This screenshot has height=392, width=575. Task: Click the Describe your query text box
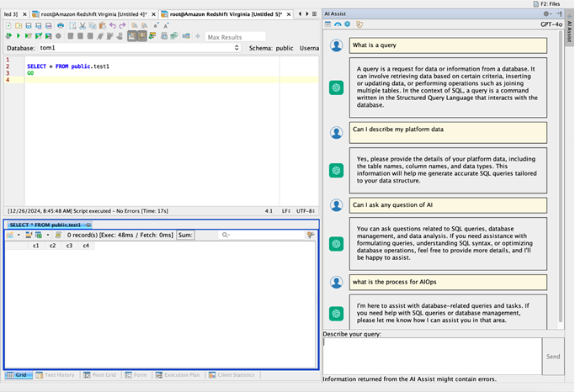[x=431, y=355]
